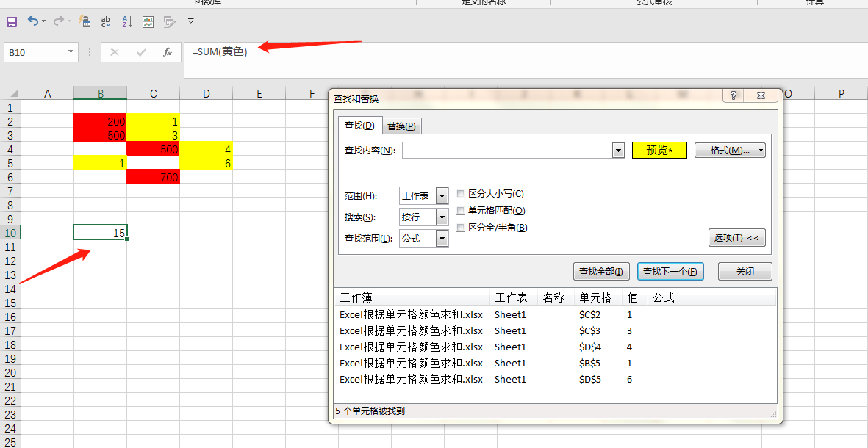
Task: Click the Save icon in quick access toolbar
Action: click(12, 21)
